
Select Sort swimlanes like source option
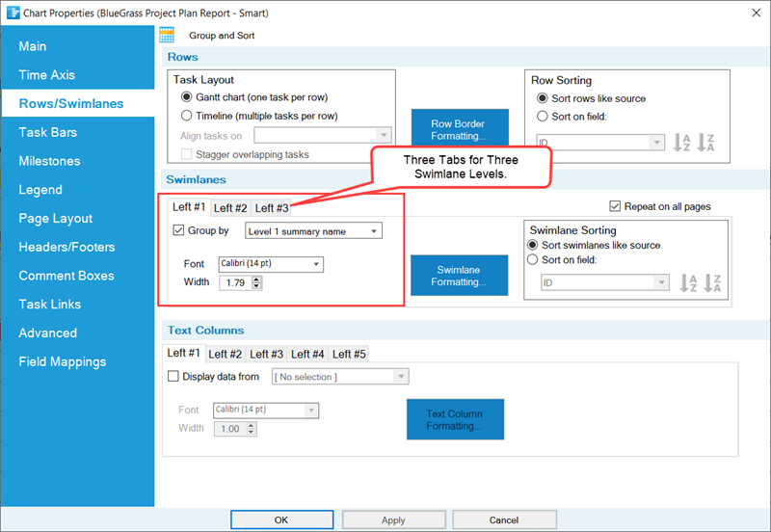click(533, 245)
